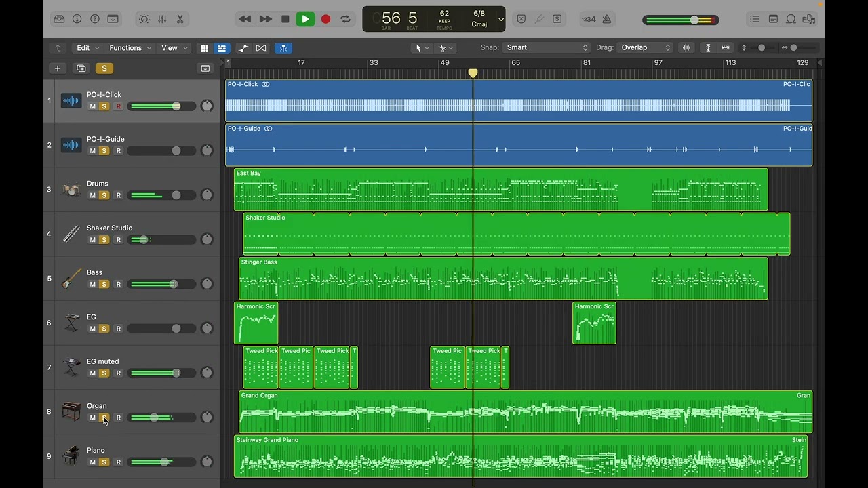Open the View menu
This screenshot has width=868, height=488.
click(174, 48)
